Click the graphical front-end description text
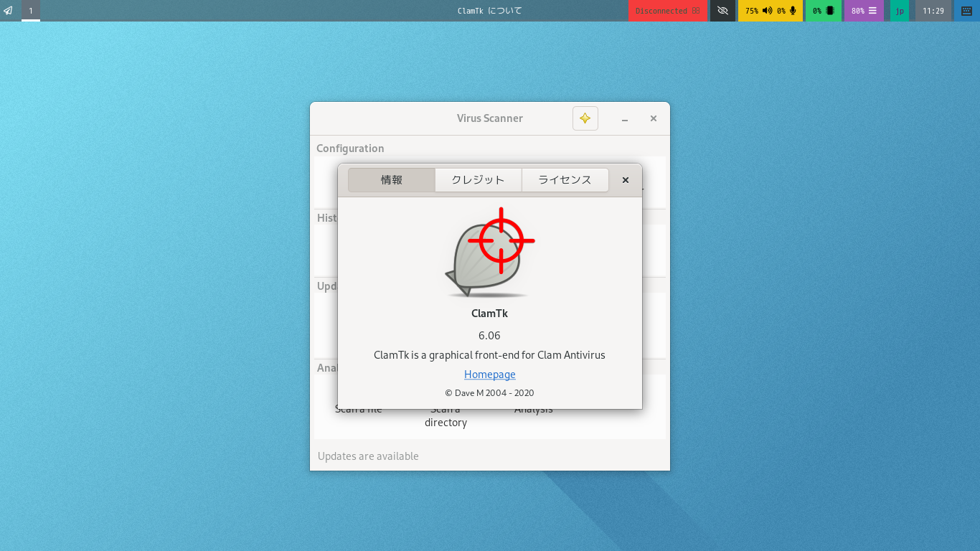980x551 pixels. point(489,355)
